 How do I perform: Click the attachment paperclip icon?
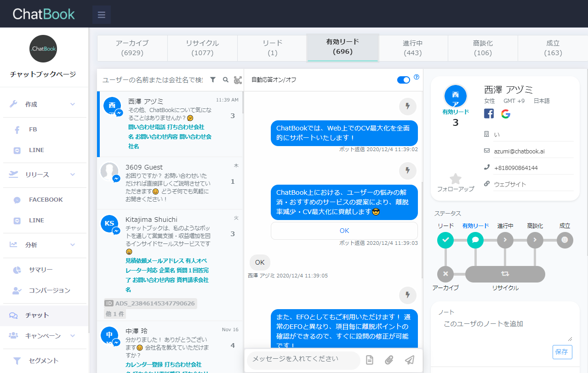pos(389,360)
